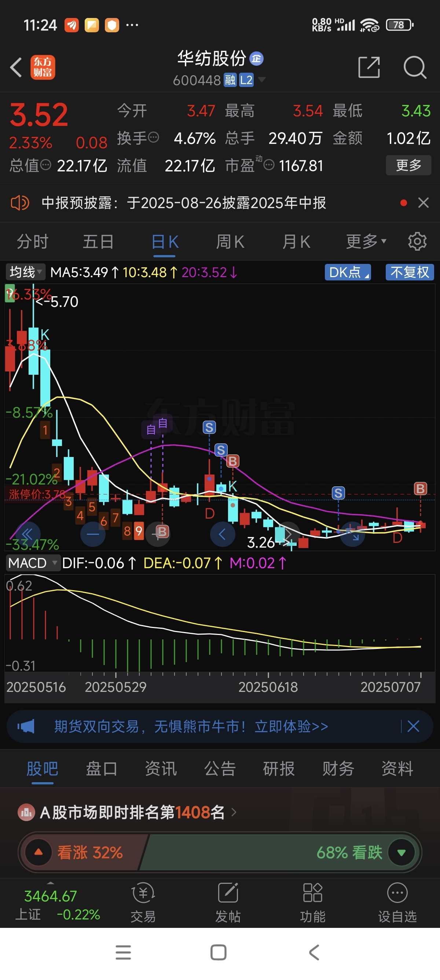Open the search magnifier icon

coord(415,67)
